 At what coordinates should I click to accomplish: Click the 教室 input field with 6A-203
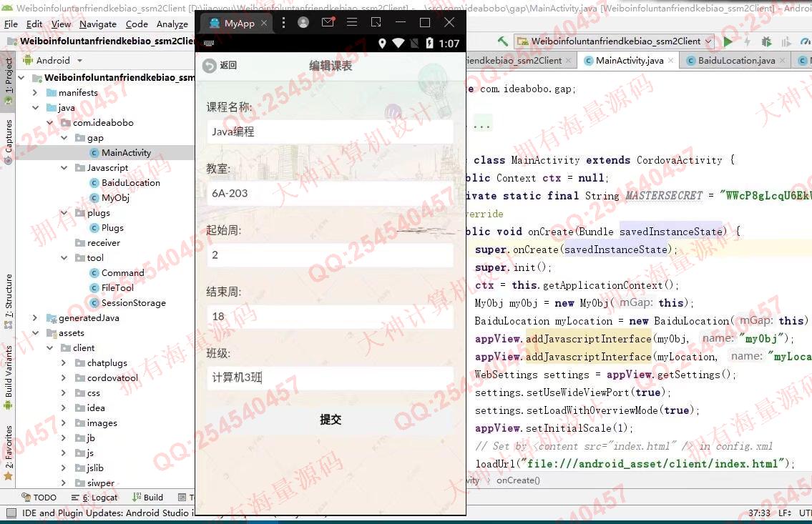point(330,194)
